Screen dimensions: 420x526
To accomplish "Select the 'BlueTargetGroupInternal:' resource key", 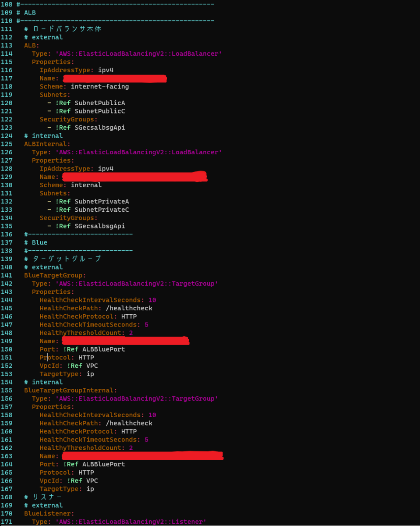I will click(71, 391).
